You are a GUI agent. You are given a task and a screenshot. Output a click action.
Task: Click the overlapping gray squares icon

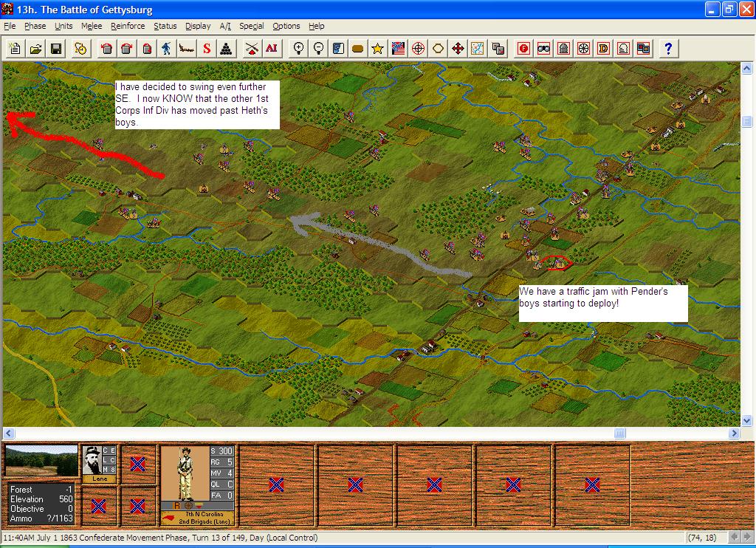pos(498,48)
